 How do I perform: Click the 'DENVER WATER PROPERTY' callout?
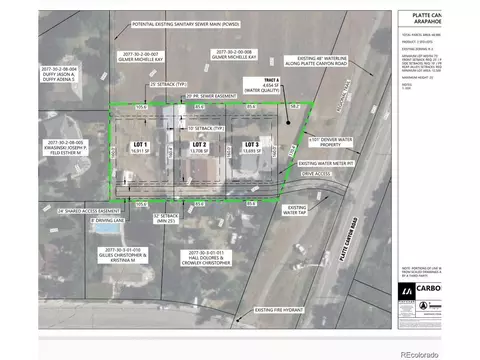pos(330,142)
